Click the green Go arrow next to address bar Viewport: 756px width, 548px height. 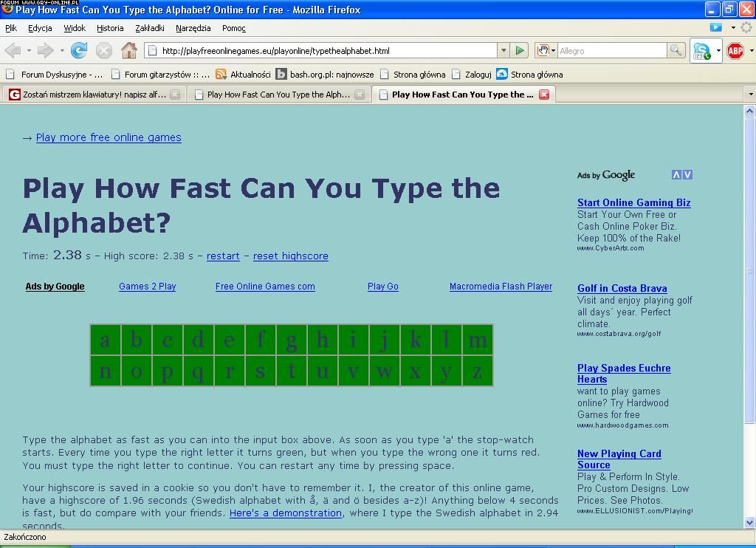[x=520, y=50]
